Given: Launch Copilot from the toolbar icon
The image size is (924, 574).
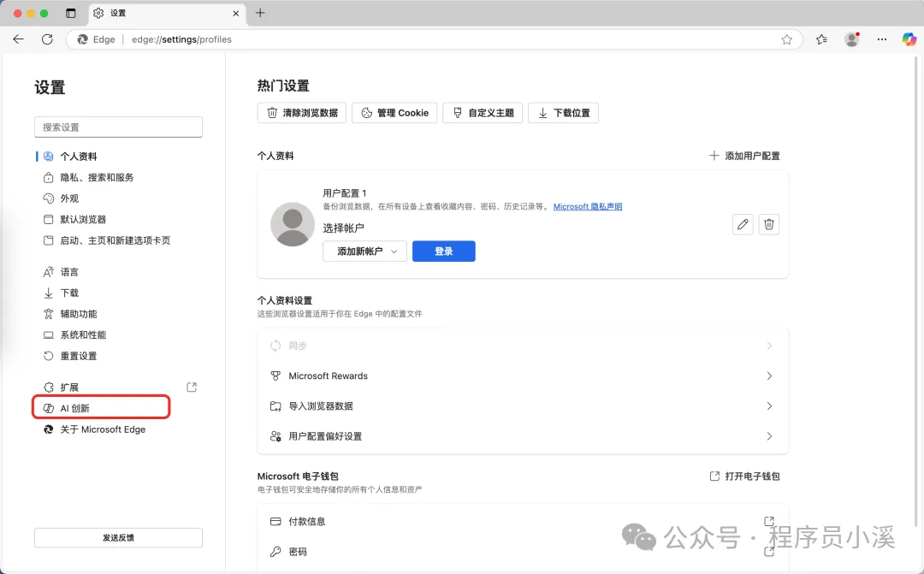Looking at the screenshot, I should (909, 39).
